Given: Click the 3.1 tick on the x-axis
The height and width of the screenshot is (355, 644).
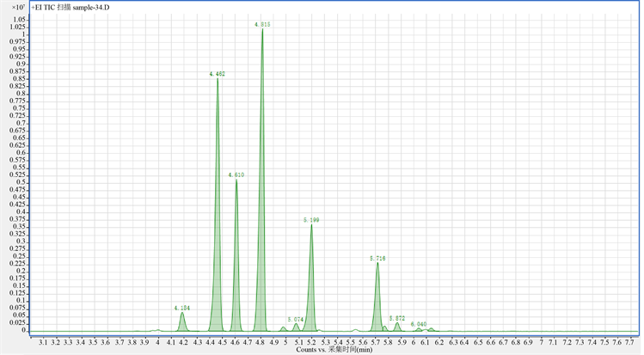Looking at the screenshot, I should [44, 341].
